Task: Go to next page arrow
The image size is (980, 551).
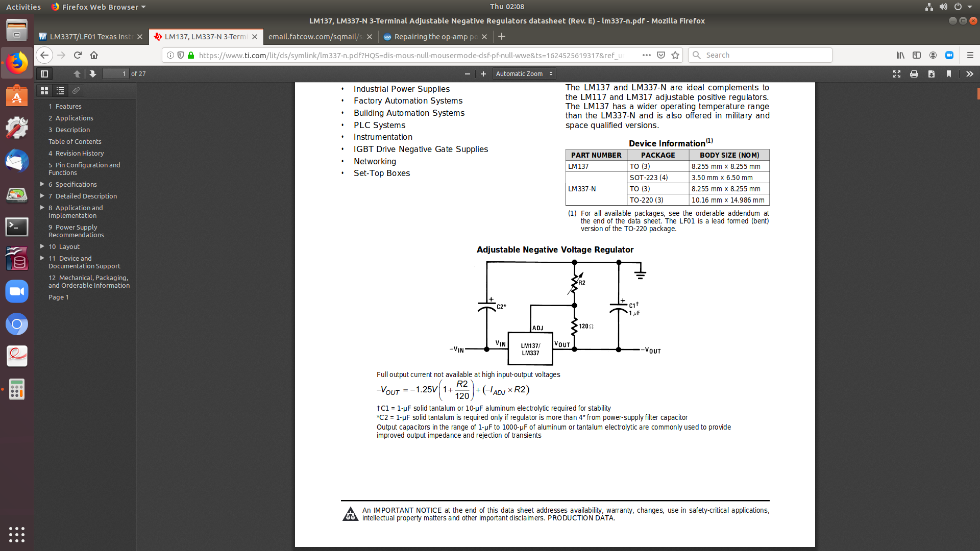Action: 93,74
